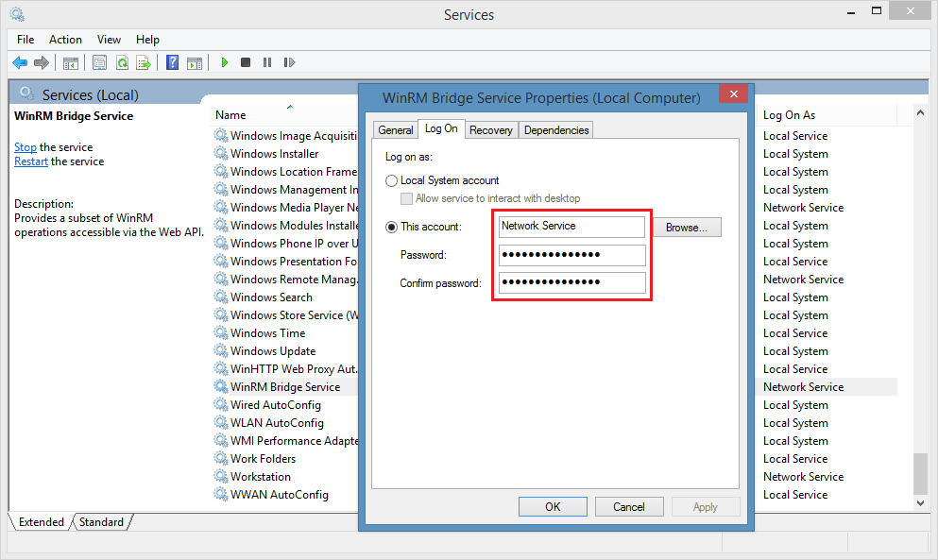Click the Restart Service toolbar icon

point(289,62)
